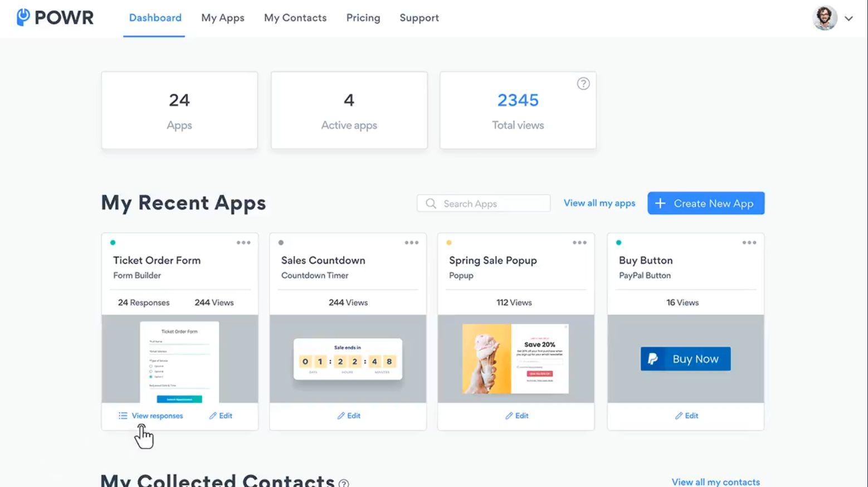Open the three-dot menu on Sales Countdown card
The height and width of the screenshot is (487, 868).
click(412, 242)
